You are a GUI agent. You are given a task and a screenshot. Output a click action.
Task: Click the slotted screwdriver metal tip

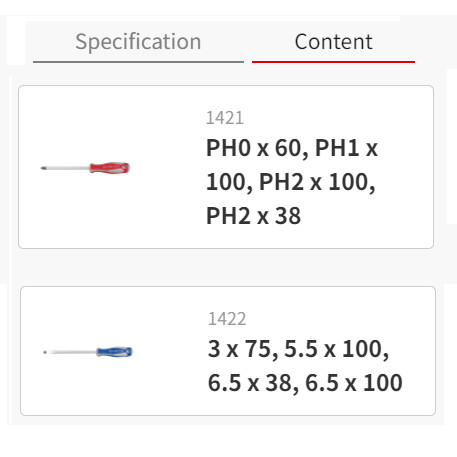pos(45,352)
